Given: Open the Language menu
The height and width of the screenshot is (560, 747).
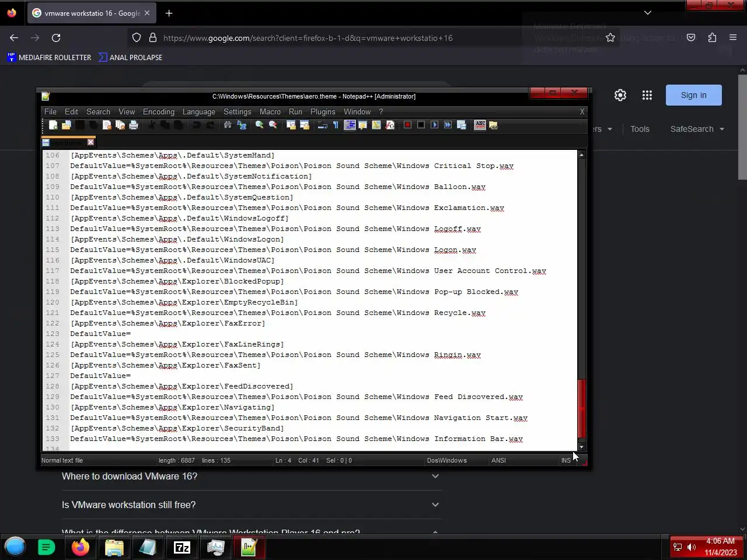Looking at the screenshot, I should [x=198, y=111].
